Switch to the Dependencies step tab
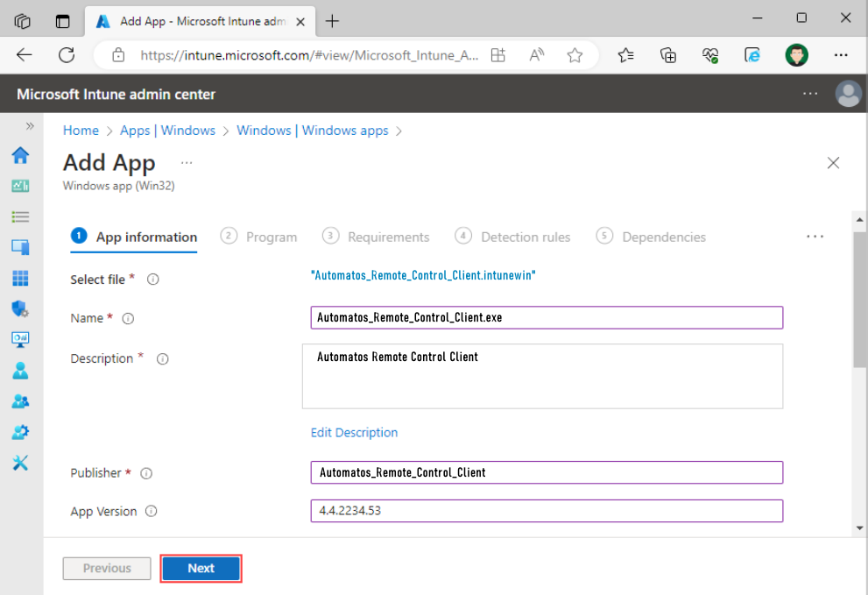Viewport: 868px width, 595px height. point(651,237)
